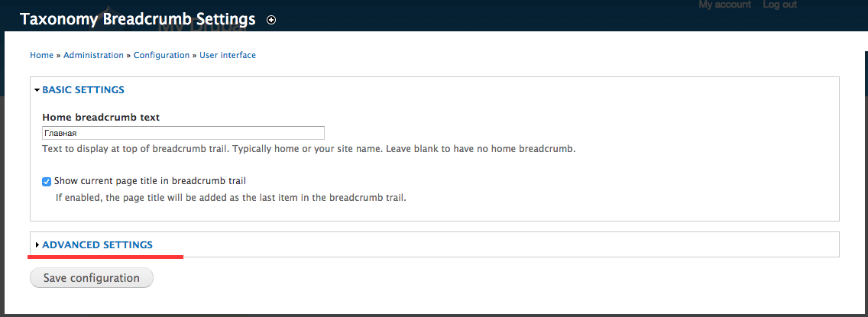
Task: Click the dimmed My Drupal site name behind overlay
Action: click(202, 26)
